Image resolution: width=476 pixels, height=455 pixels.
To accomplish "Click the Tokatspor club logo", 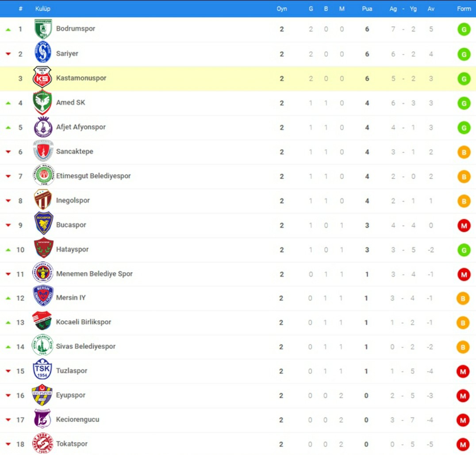I will coord(43,443).
